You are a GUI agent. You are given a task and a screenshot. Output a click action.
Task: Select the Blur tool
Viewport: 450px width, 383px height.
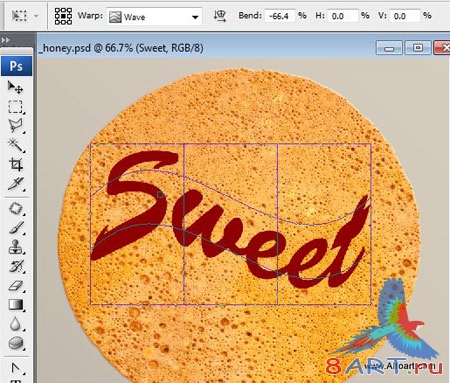[x=15, y=324]
